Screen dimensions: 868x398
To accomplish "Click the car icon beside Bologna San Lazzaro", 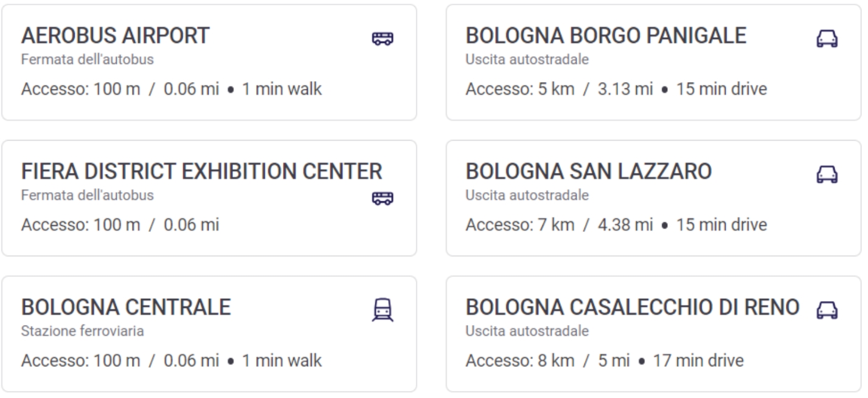I will pos(827,175).
